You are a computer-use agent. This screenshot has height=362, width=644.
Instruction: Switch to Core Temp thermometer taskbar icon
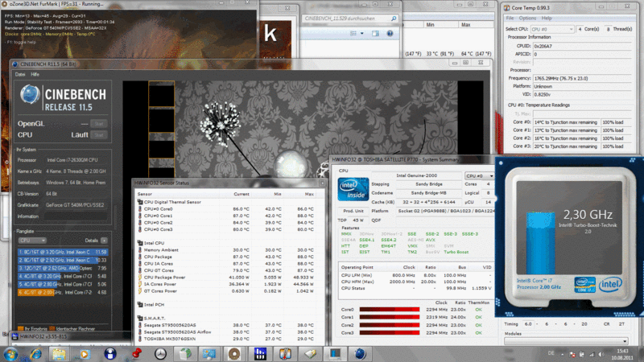click(285, 354)
